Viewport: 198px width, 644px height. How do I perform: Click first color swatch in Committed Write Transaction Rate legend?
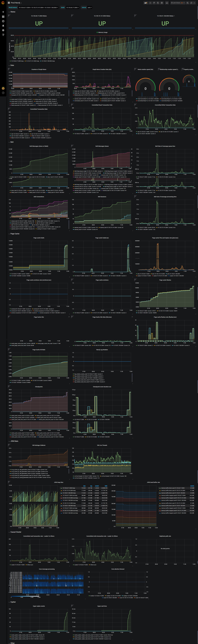pos(137,132)
